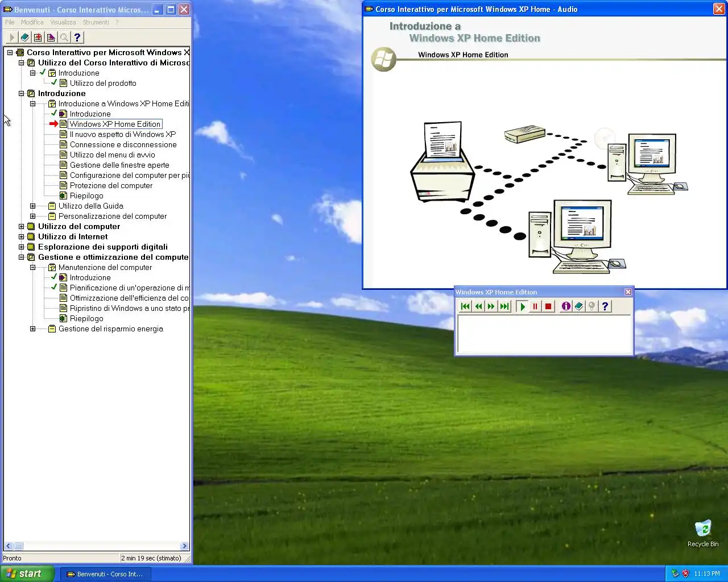Open the ? help menu
Image resolution: width=728 pixels, height=582 pixels.
117,22
